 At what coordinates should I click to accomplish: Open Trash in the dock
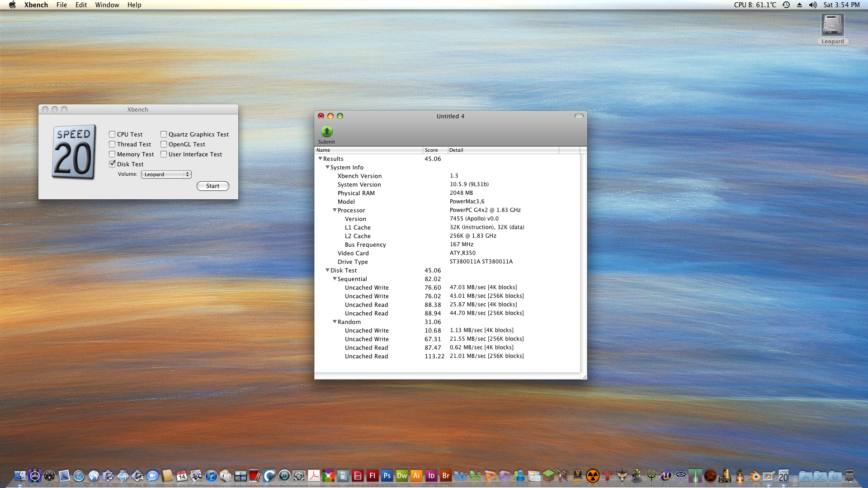[x=849, y=476]
